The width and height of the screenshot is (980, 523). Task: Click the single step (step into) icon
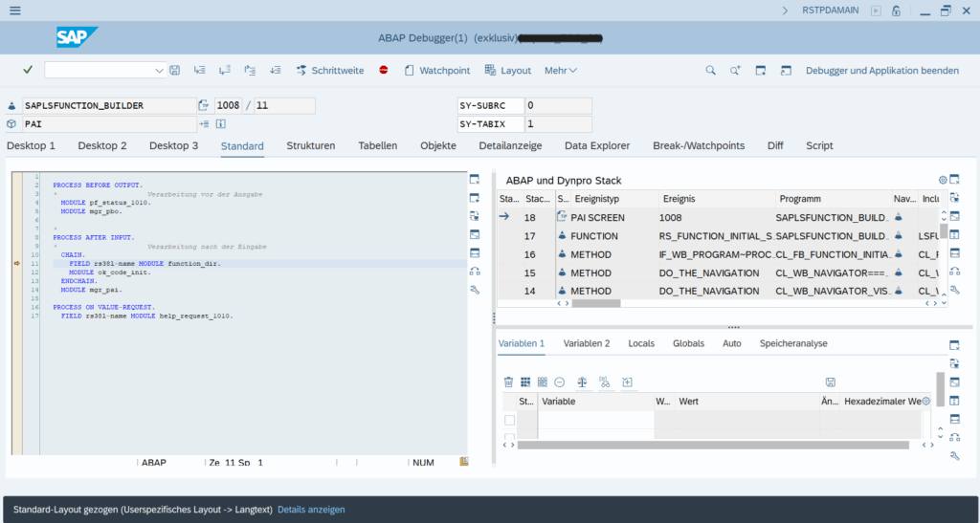pyautogui.click(x=199, y=71)
